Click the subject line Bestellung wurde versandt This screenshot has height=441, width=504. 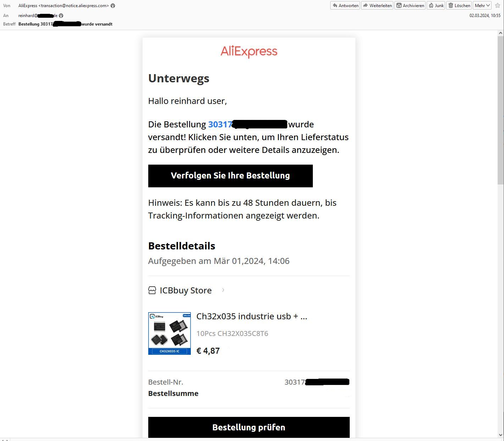65,24
